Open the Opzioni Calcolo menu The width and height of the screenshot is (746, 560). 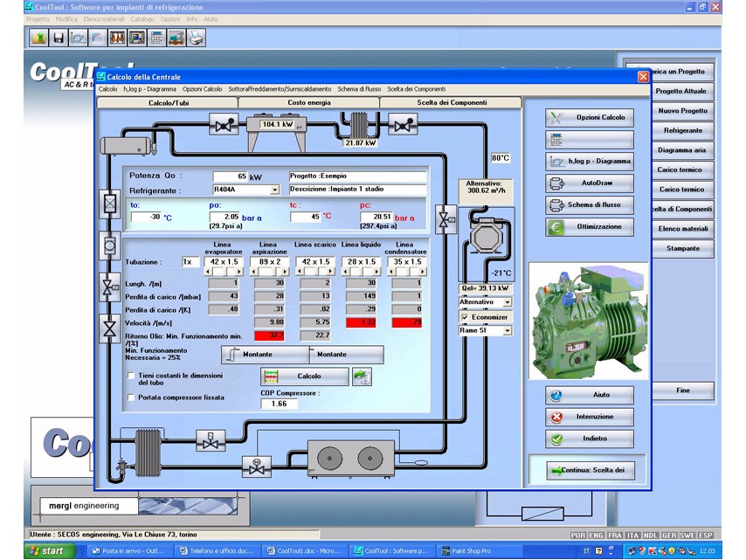pos(202,89)
